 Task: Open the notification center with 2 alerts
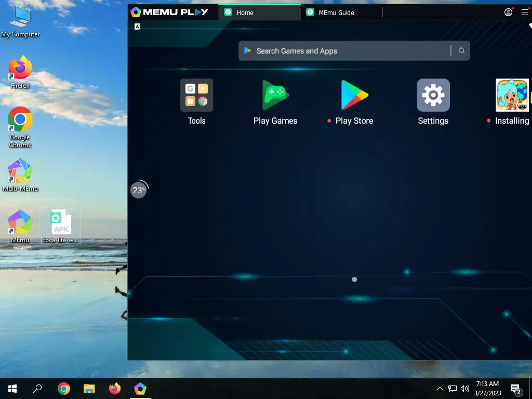[516, 389]
